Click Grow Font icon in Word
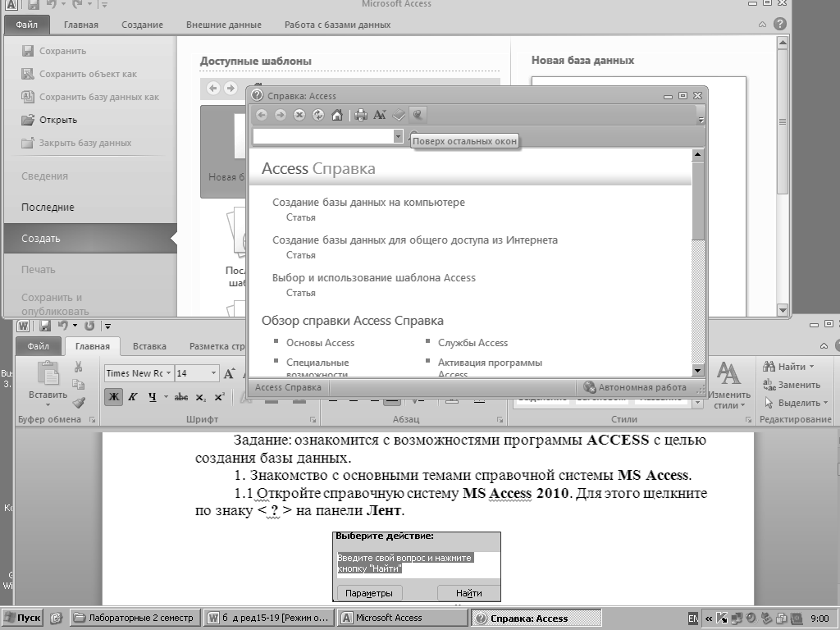Viewport: 840px width, 630px height. pos(230,373)
